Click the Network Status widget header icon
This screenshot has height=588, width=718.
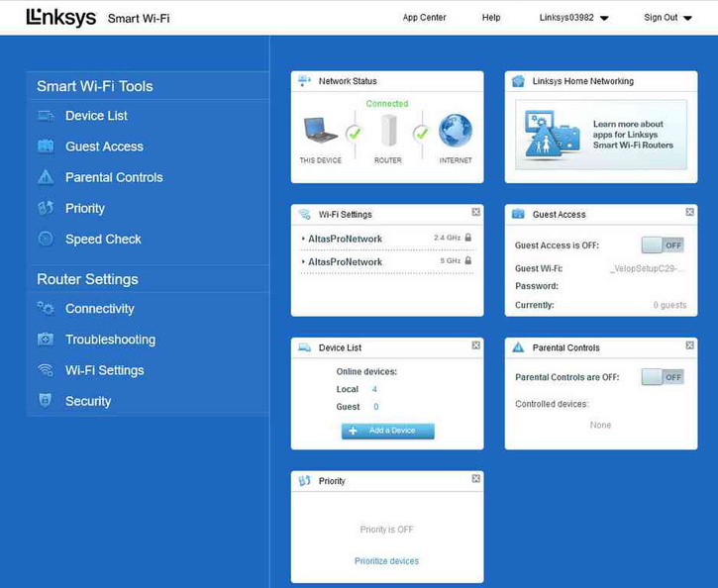304,81
